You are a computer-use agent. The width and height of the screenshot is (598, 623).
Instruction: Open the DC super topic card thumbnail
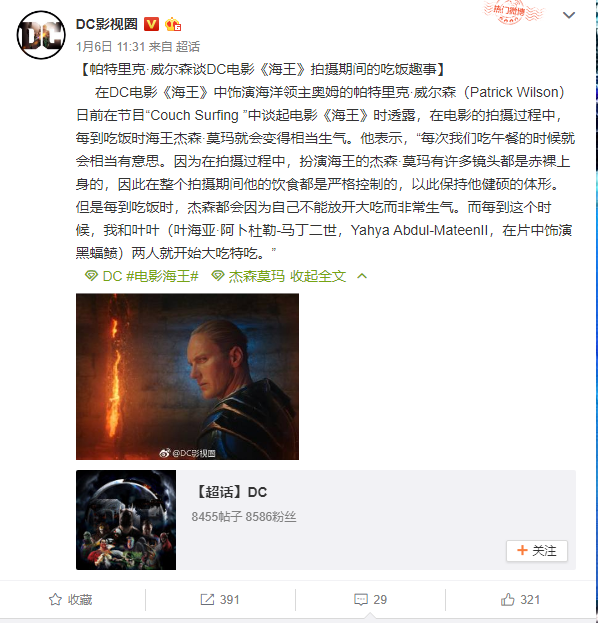pyautogui.click(x=126, y=520)
